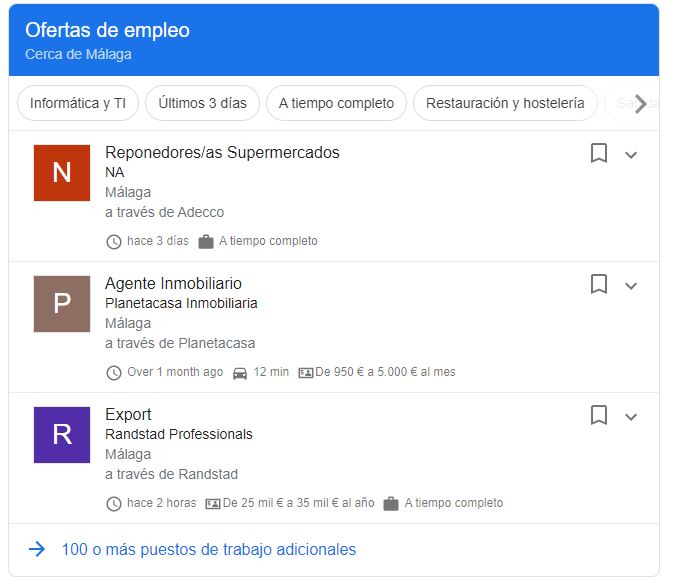This screenshot has width=687, height=581.
Task: Filter by Informática y TI
Action: tap(78, 103)
